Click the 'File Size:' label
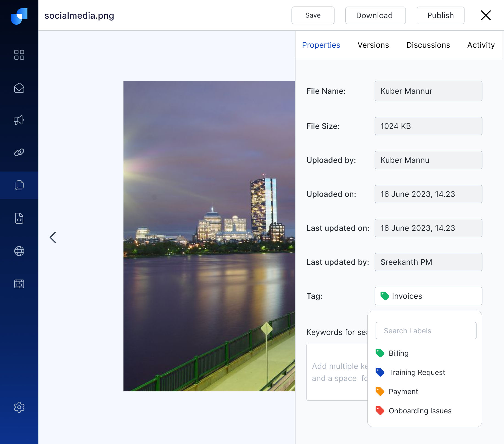Screen dimensions: 504x444 coord(323,126)
